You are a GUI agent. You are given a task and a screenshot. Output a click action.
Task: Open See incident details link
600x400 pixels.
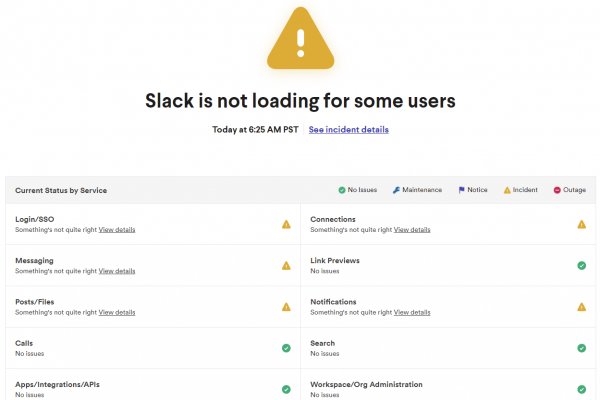pyautogui.click(x=348, y=130)
